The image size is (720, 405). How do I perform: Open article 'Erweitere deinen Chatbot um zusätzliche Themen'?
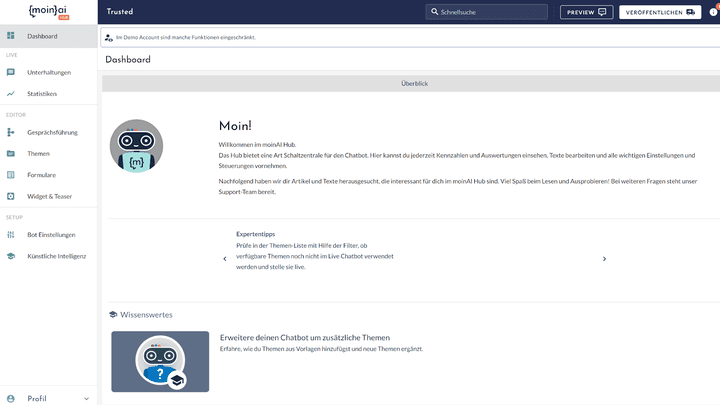pos(305,338)
